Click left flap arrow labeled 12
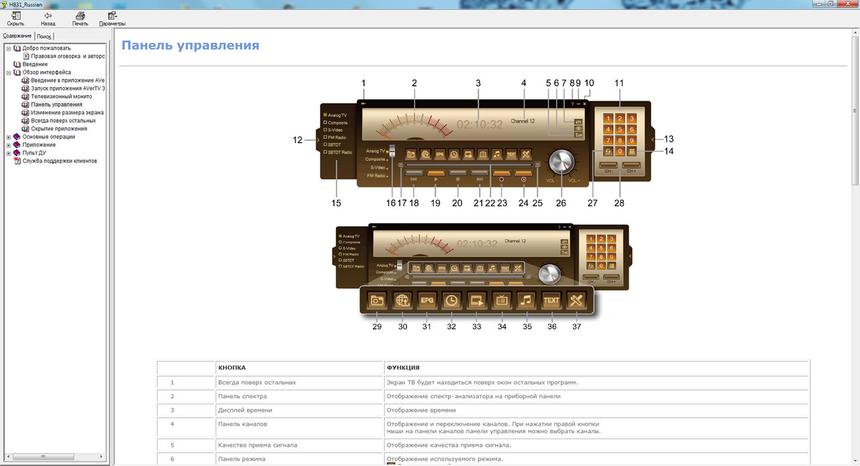This screenshot has width=860, height=466. click(318, 140)
